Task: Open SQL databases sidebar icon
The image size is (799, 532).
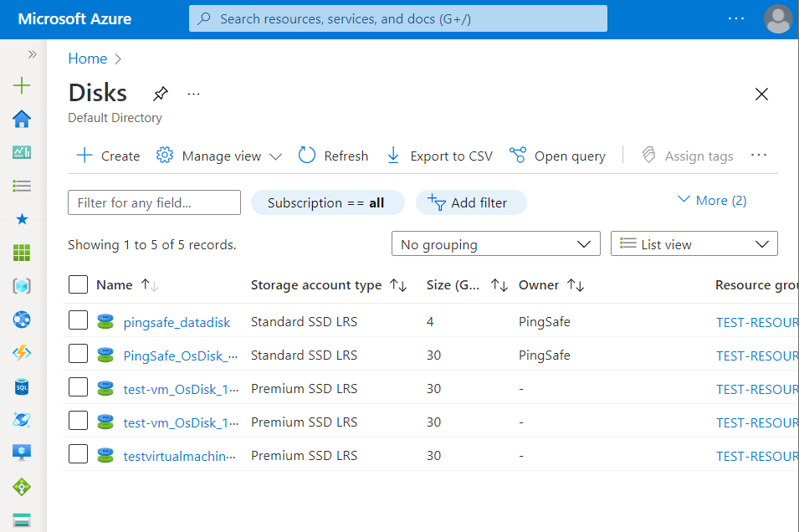Action: 22,386
